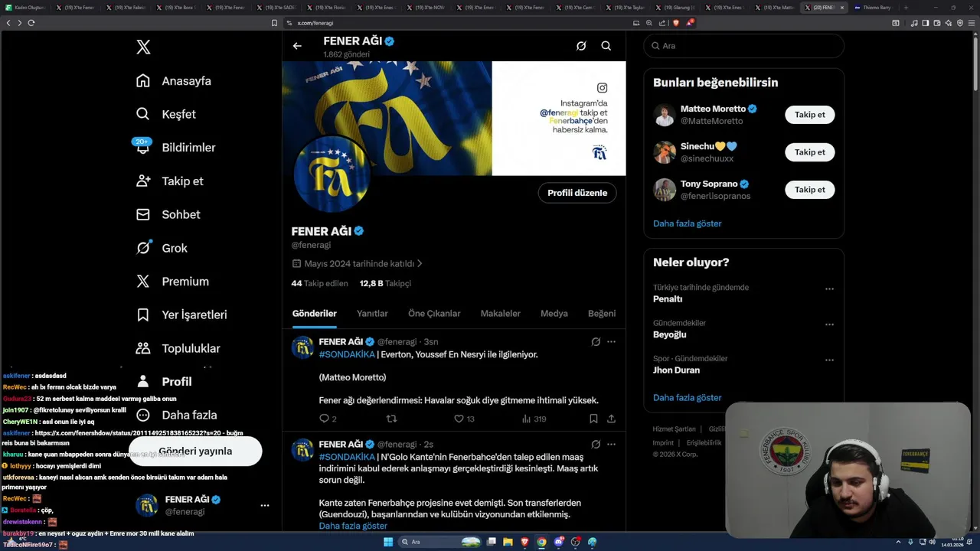Open Jhon Duran trend options dots
This screenshot has height=551, width=980.
pyautogui.click(x=829, y=360)
